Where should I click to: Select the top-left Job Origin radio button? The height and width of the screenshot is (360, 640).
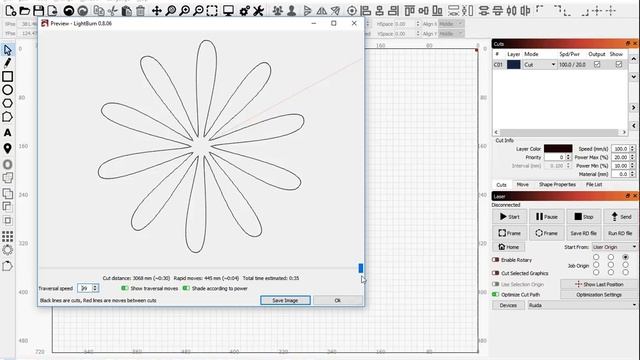click(x=596, y=257)
